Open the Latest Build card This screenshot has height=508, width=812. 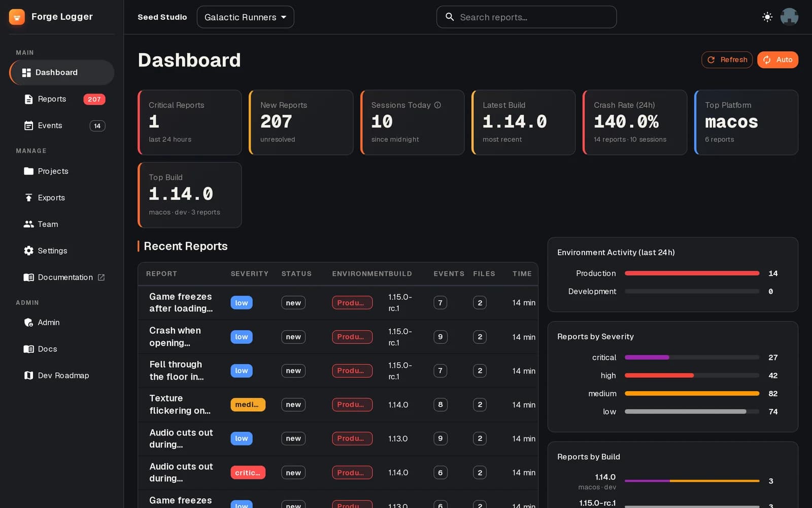(524, 122)
